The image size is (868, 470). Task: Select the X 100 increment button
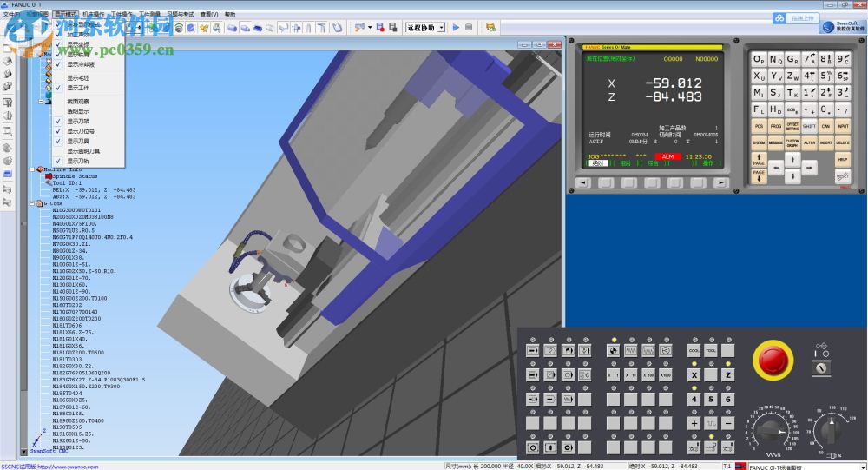click(x=648, y=374)
